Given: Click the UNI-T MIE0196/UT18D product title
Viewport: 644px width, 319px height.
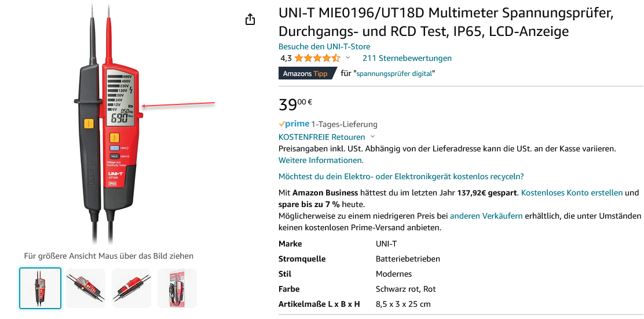Looking at the screenshot, I should [446, 21].
